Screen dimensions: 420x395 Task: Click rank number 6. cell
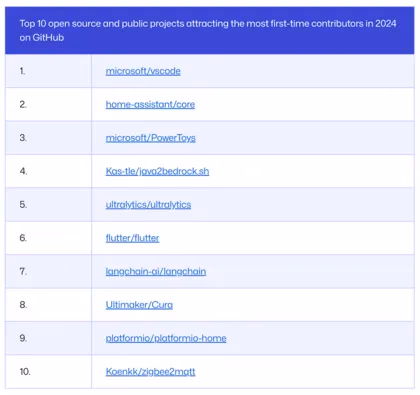pos(48,238)
